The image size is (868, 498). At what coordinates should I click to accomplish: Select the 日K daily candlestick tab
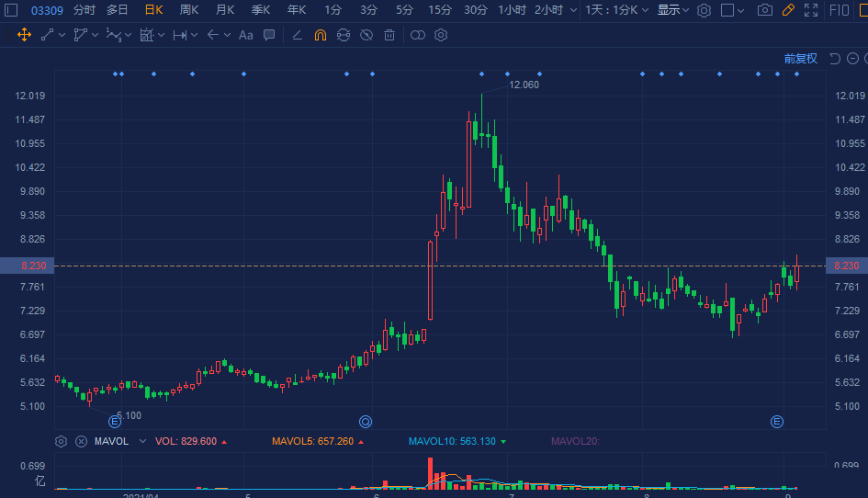pyautogui.click(x=153, y=10)
